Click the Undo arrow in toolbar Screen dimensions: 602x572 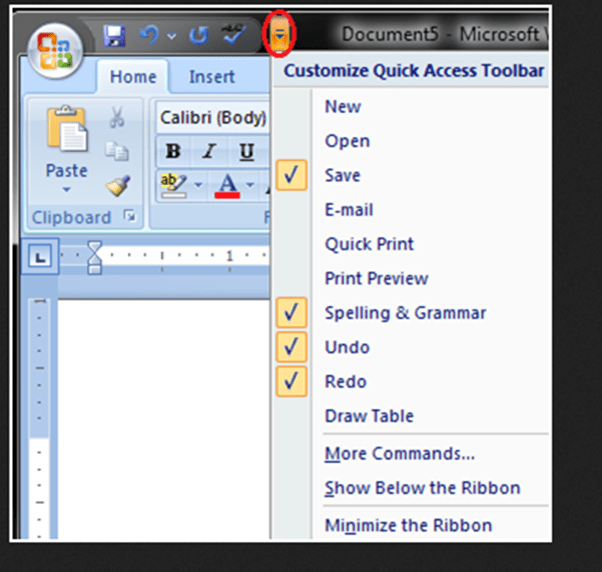(x=149, y=35)
